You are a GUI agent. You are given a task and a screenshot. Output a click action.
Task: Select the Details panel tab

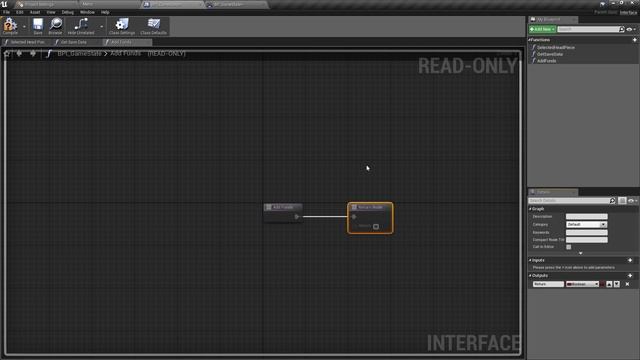tap(552, 192)
